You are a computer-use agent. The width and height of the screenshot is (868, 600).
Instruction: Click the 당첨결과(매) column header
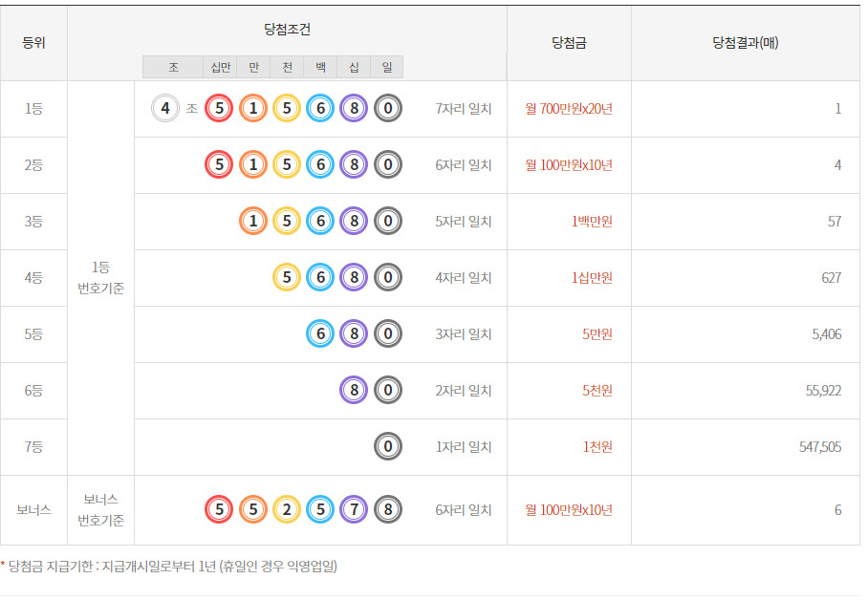[745, 43]
